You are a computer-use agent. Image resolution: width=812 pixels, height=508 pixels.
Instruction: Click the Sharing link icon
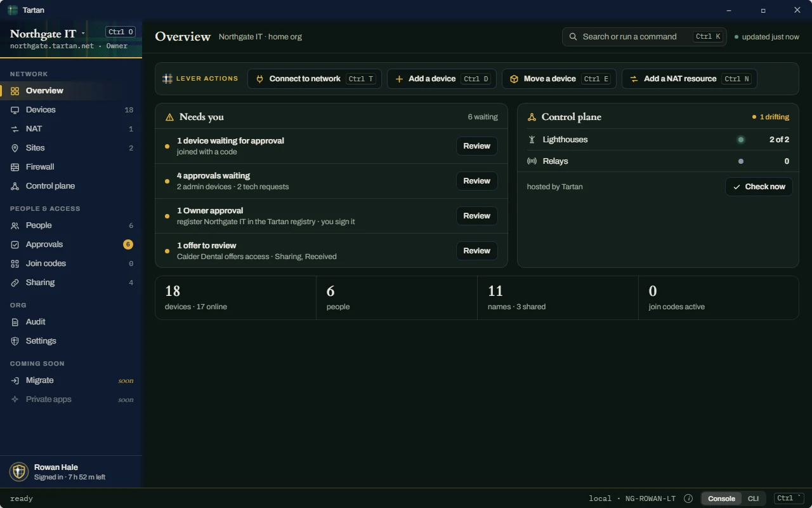(x=15, y=283)
